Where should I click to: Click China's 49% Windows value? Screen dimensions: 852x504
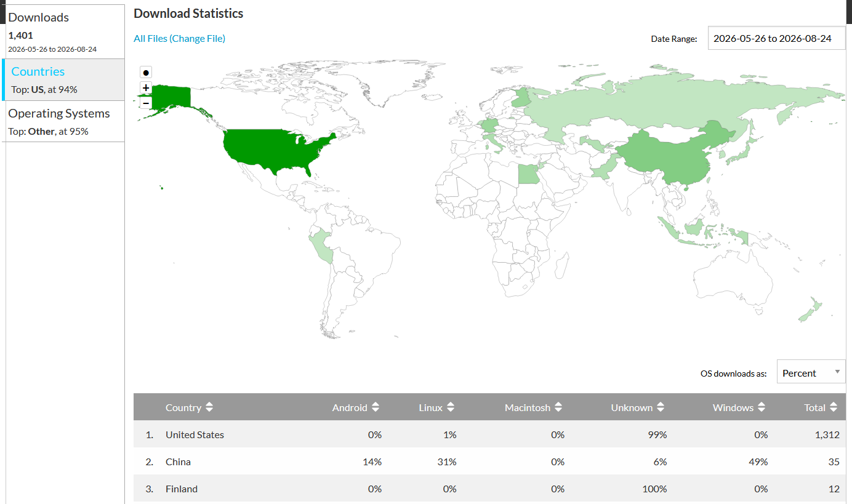coord(758,462)
